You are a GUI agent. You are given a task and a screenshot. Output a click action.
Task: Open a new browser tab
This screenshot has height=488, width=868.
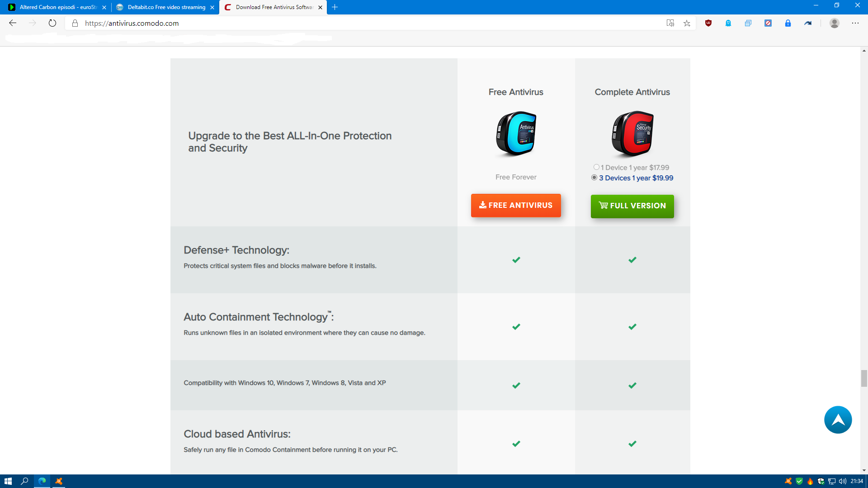[x=335, y=7]
